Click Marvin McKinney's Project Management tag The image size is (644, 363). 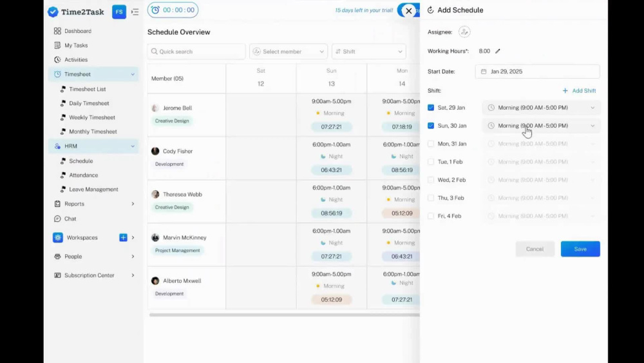click(178, 250)
